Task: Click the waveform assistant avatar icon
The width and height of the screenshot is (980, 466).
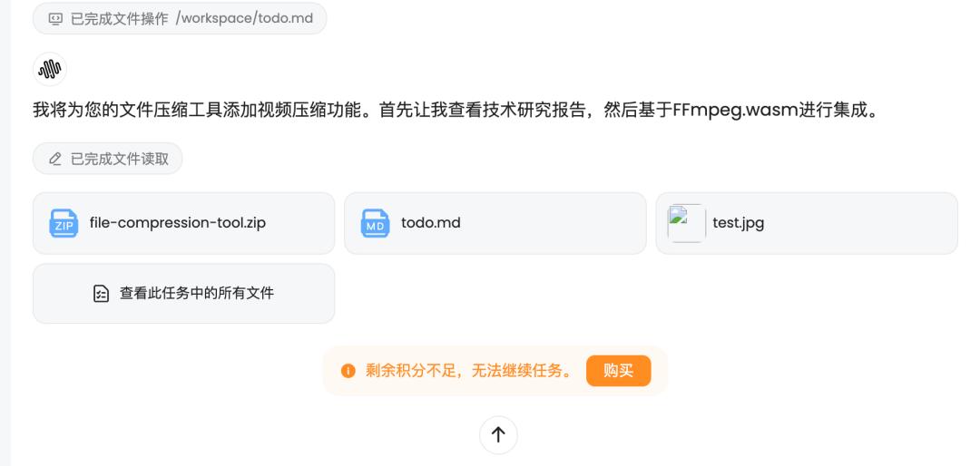Action: coord(50,70)
